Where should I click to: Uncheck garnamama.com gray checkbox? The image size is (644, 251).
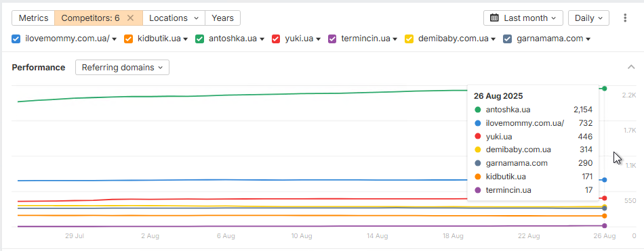coord(508,39)
